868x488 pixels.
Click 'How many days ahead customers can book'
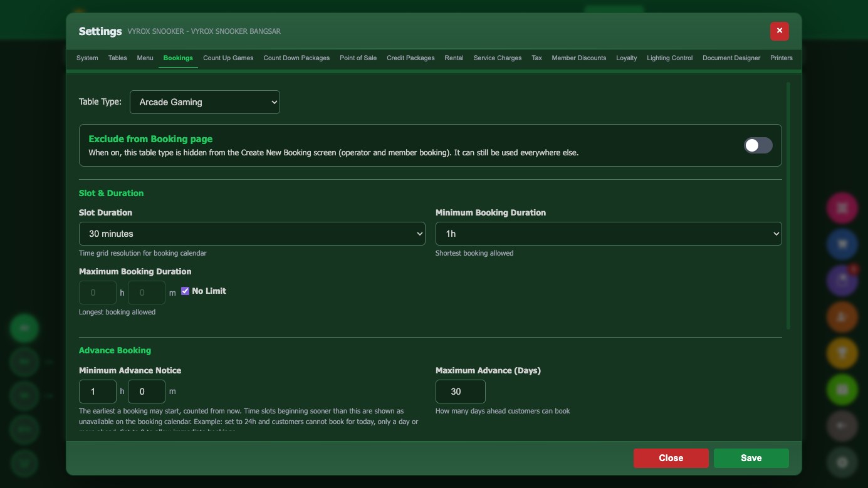click(x=503, y=411)
